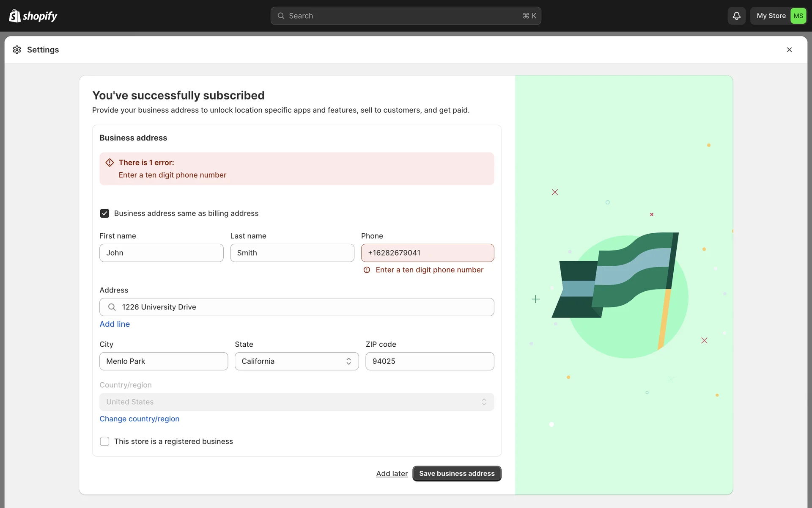This screenshot has height=508, width=812.
Task: Click the Add line link
Action: click(x=115, y=324)
